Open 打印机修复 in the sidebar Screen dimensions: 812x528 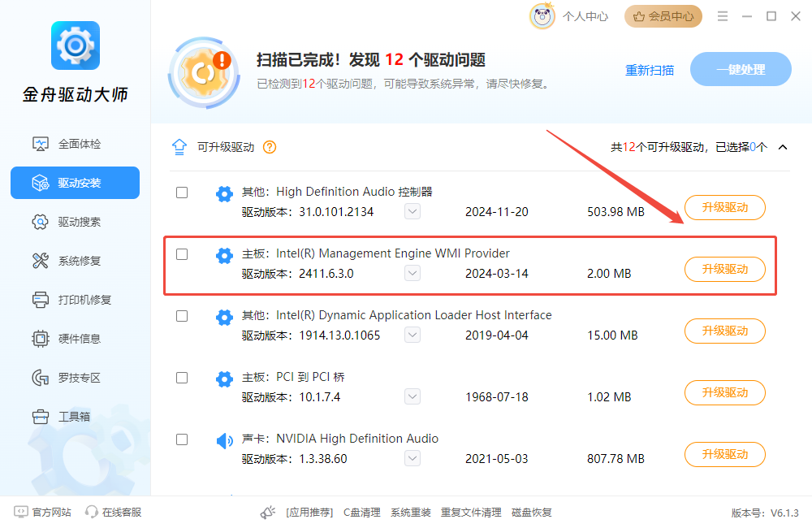pyautogui.click(x=75, y=300)
